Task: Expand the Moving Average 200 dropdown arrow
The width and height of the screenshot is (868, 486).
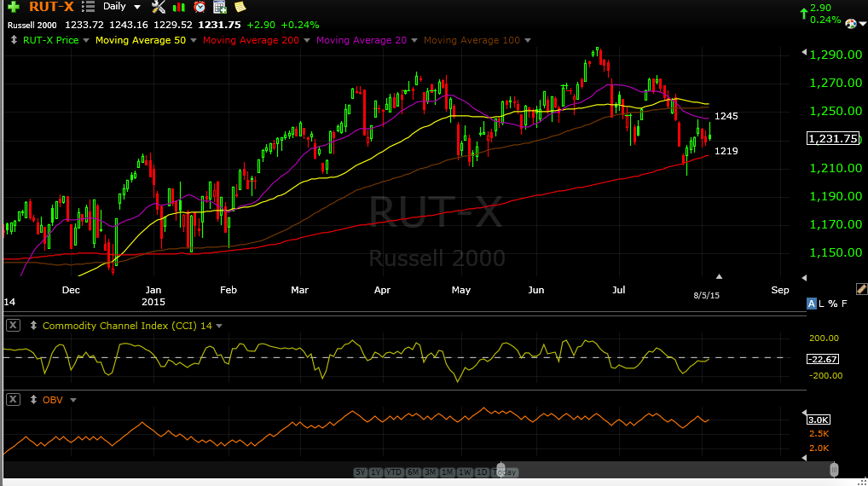Action: pyautogui.click(x=307, y=40)
